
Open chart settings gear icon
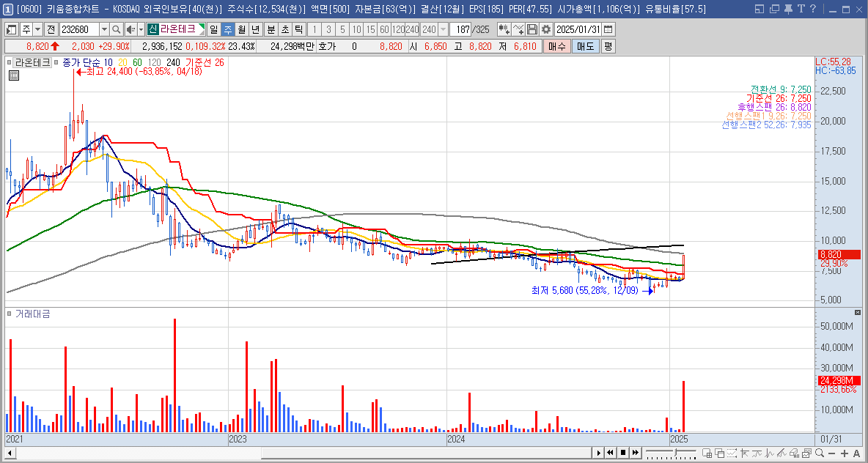(546, 29)
